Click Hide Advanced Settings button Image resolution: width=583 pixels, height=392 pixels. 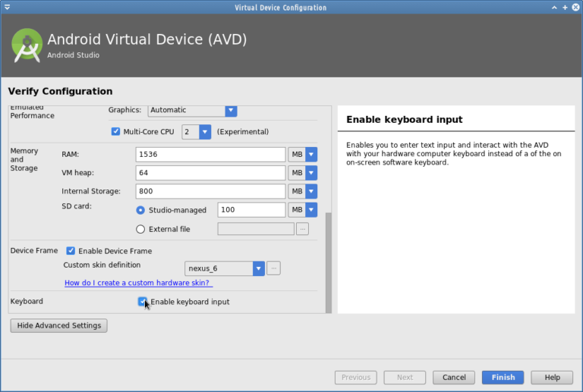click(x=58, y=325)
